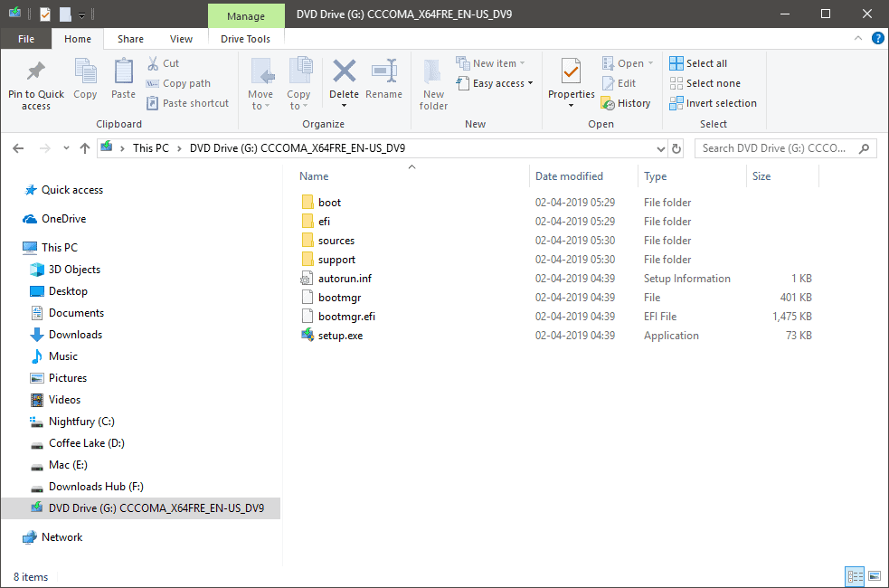Switch to Details view layout

855,576
